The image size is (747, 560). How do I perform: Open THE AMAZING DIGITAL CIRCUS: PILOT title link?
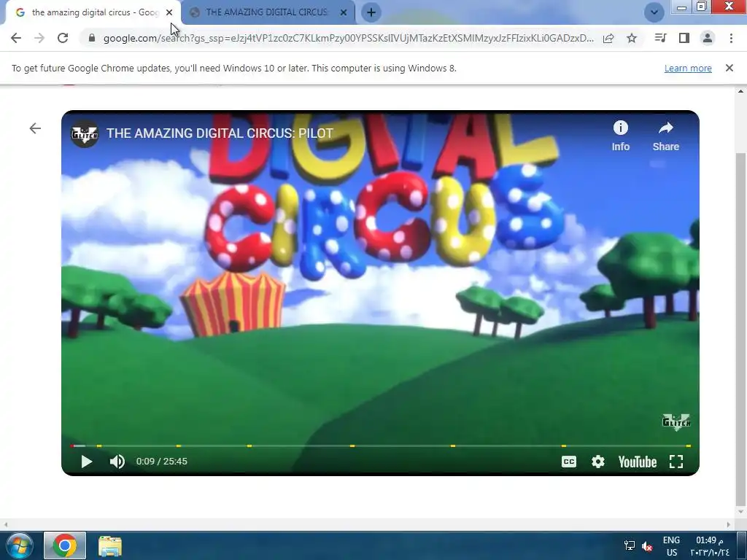click(x=220, y=133)
